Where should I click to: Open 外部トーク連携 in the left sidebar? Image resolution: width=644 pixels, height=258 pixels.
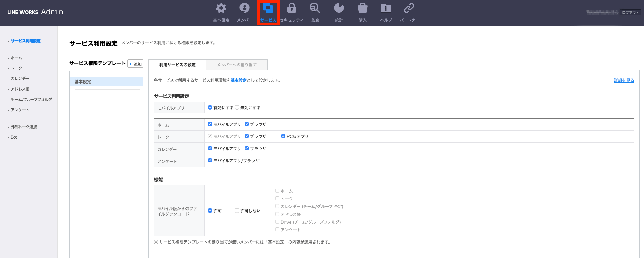[x=24, y=127]
